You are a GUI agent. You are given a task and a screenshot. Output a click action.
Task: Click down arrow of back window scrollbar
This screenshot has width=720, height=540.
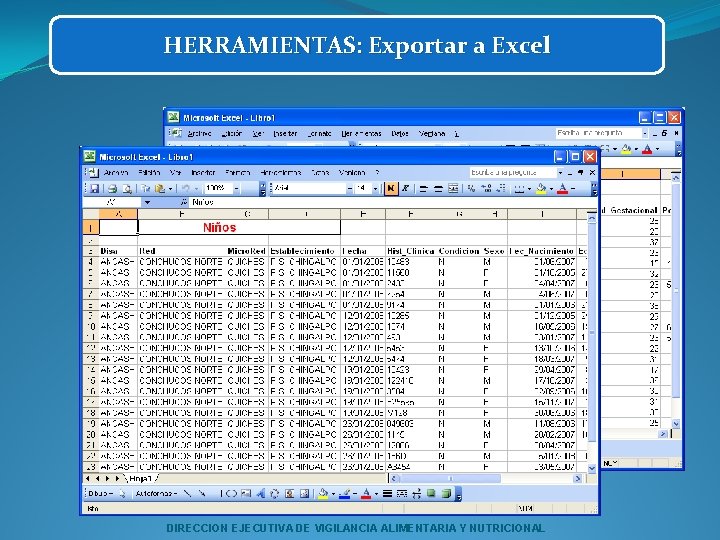[675, 424]
